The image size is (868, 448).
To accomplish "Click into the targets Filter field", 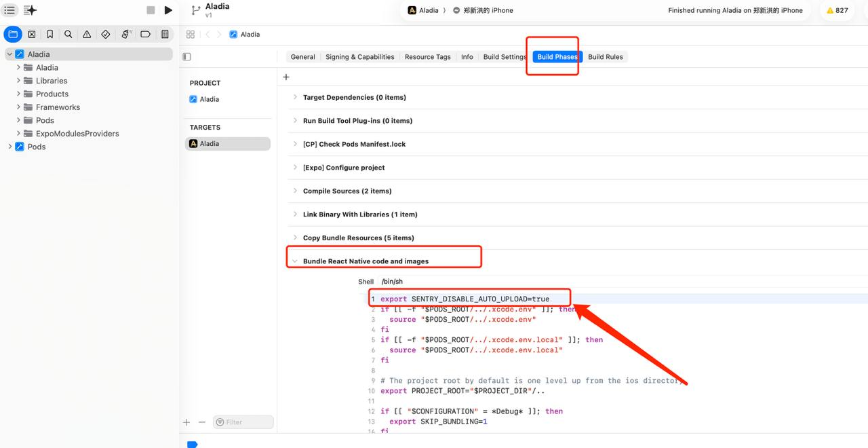I will [243, 422].
